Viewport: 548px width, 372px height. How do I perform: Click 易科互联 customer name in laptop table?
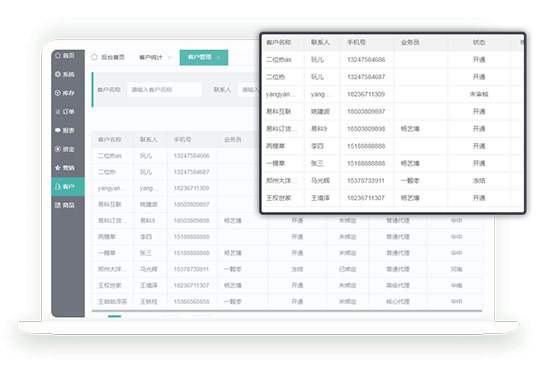click(109, 204)
